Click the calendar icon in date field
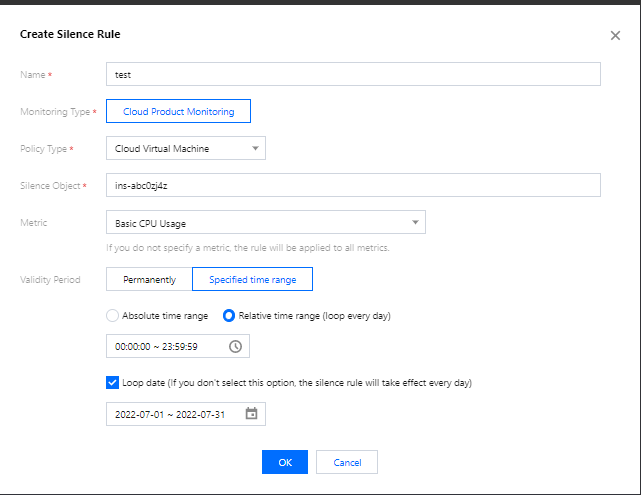 (x=251, y=414)
